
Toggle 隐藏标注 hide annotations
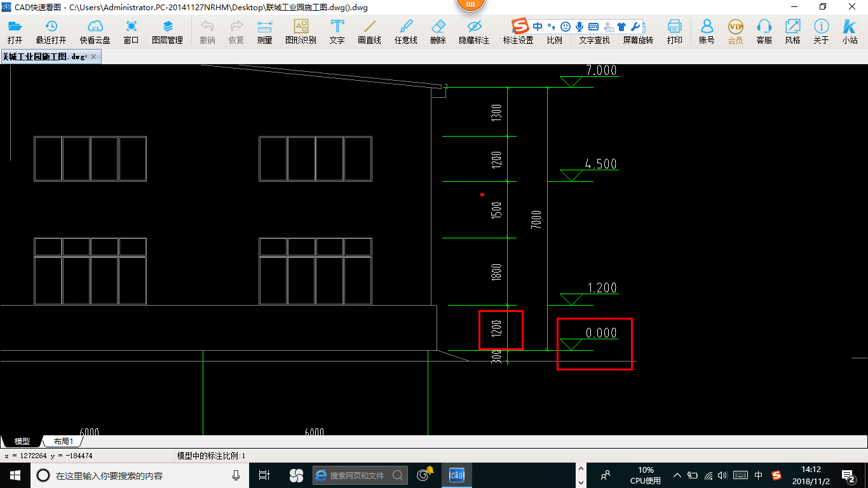[x=474, y=32]
